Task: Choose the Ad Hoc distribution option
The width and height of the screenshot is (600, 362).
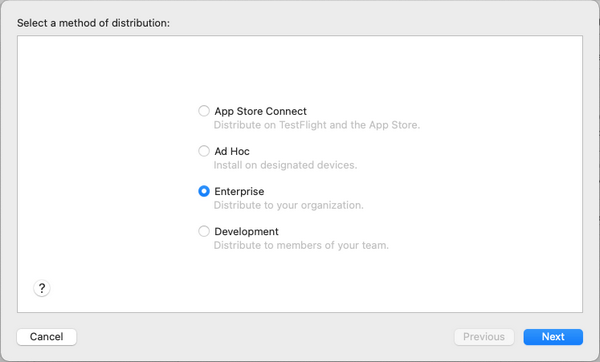Action: pos(204,151)
